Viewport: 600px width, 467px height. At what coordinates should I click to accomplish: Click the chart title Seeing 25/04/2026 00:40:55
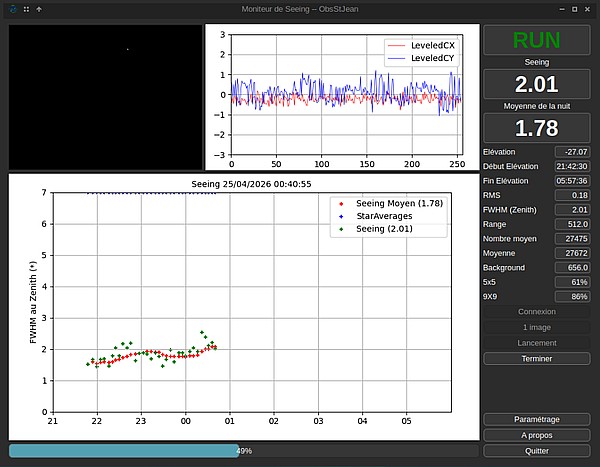coord(251,184)
